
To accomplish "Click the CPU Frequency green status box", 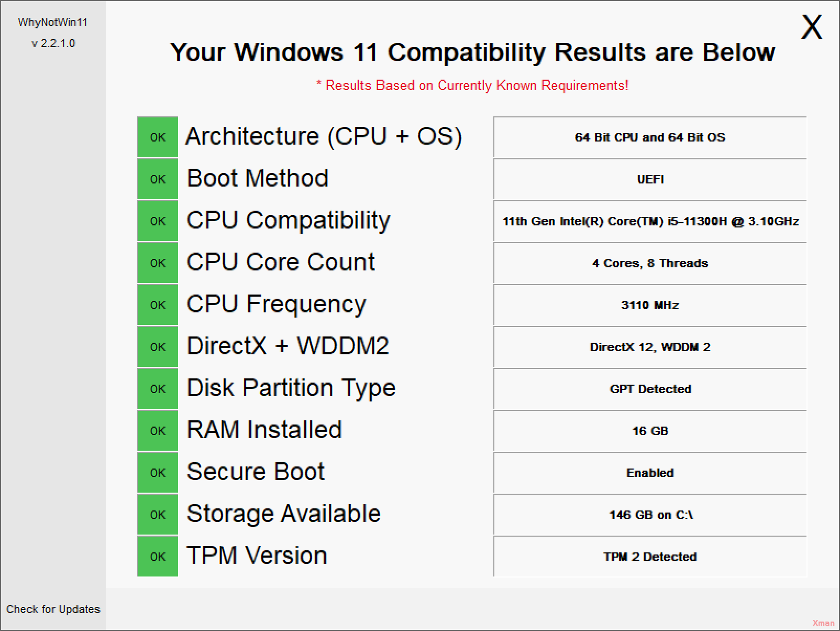I will (x=157, y=304).
